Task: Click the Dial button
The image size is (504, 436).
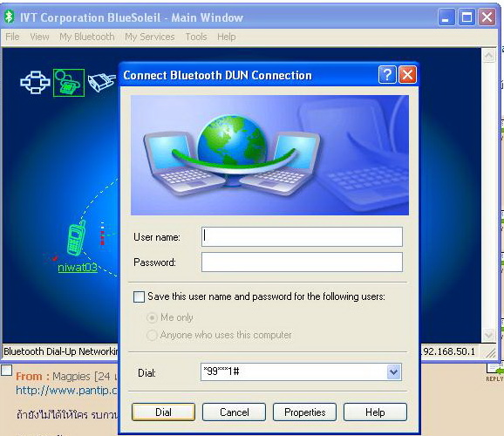Action: click(163, 412)
